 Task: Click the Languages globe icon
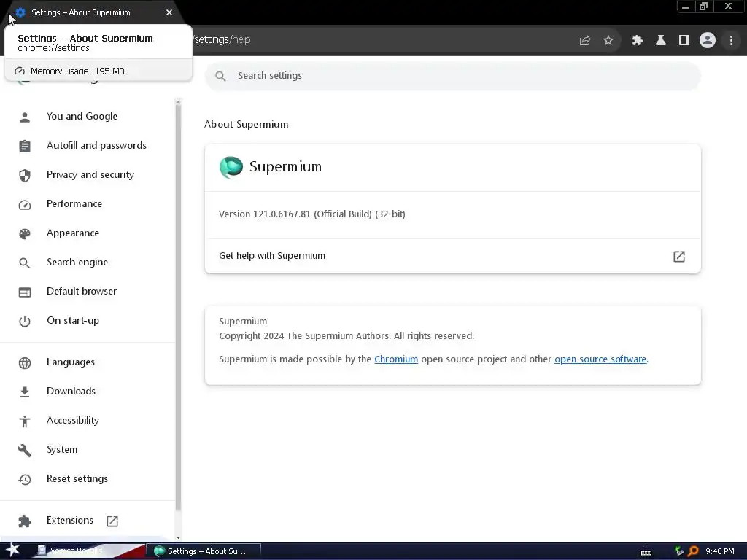click(x=25, y=363)
